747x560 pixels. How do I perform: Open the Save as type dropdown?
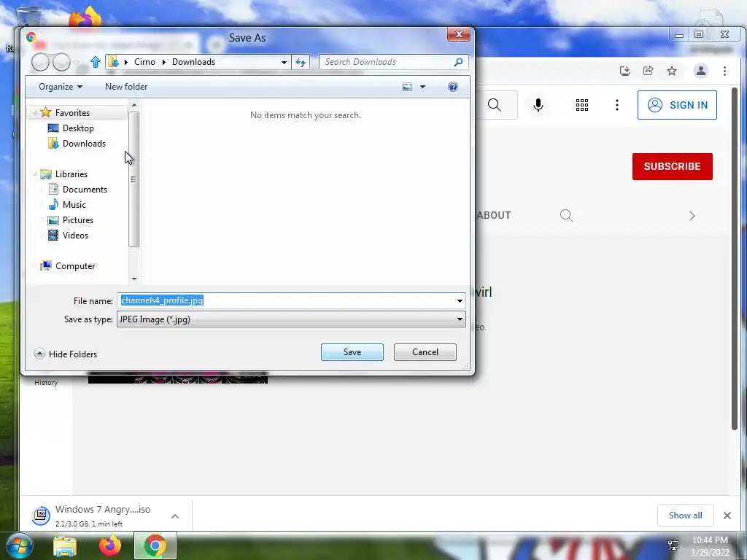(x=291, y=319)
